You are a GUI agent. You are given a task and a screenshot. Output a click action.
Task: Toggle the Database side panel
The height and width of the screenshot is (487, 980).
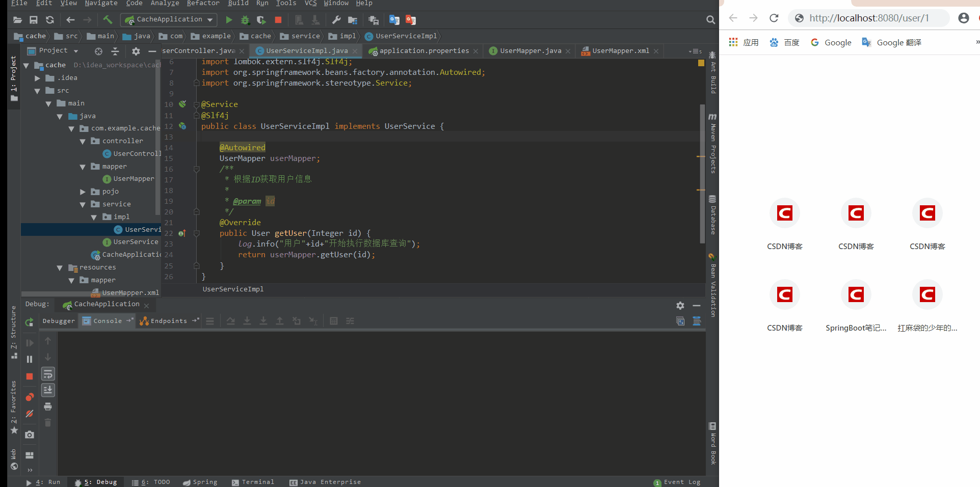(x=712, y=215)
